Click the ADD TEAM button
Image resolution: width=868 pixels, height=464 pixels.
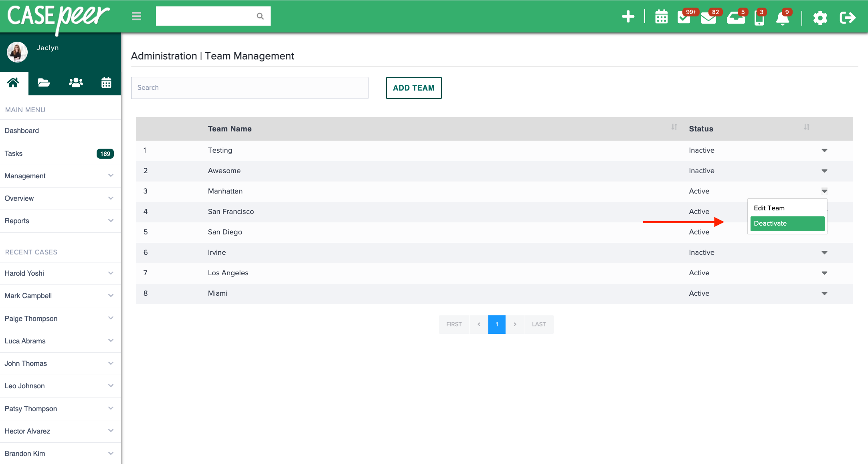[414, 88]
